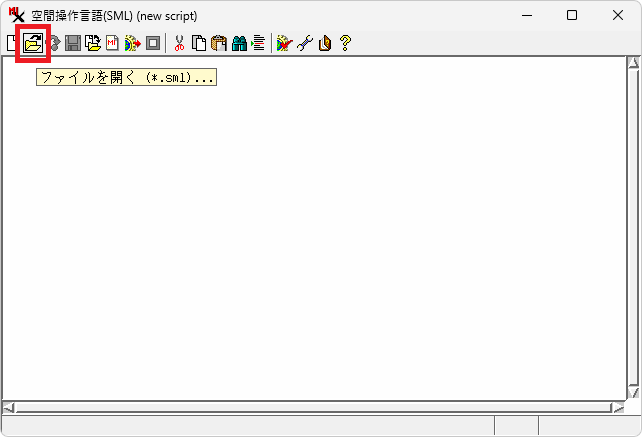The image size is (642, 437).
Task: Click the indent lines icon
Action: [258, 43]
